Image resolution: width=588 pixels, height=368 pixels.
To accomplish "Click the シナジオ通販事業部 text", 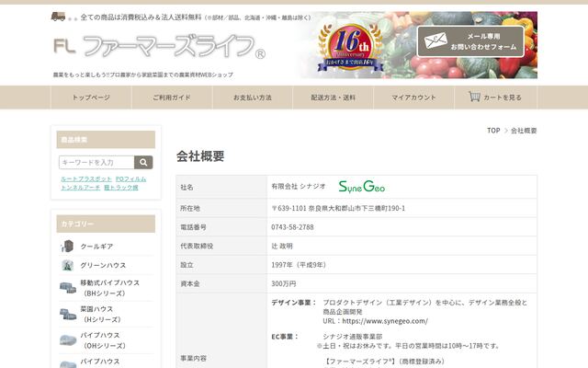I will click(x=353, y=337).
